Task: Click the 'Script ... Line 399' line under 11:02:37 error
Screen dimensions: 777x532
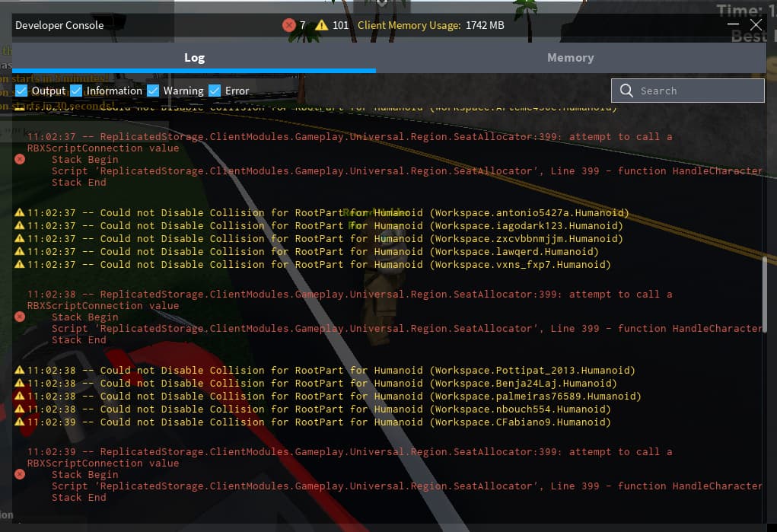Action: coord(407,171)
